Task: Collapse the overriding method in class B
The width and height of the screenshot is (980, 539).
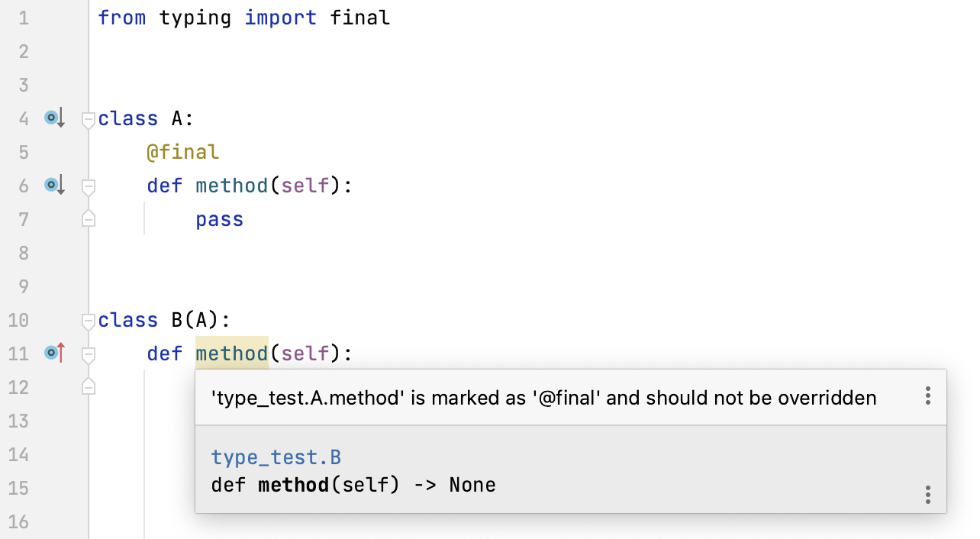Action: tap(88, 353)
